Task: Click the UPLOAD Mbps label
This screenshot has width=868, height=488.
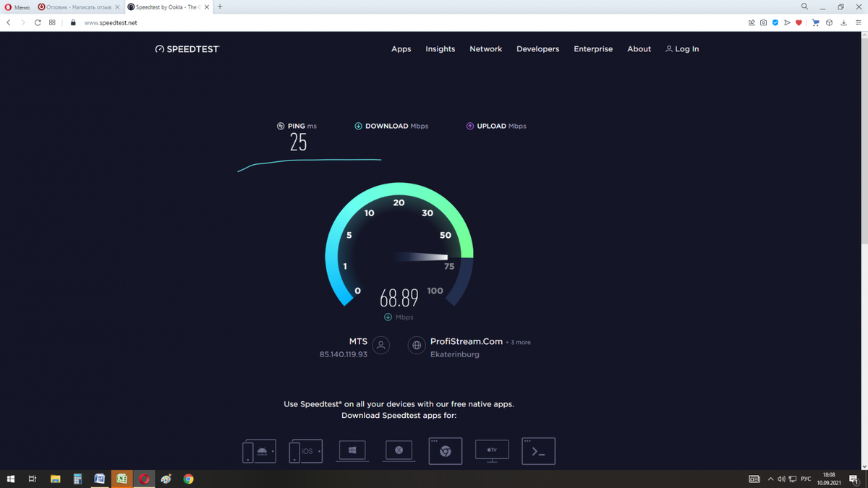Action: pyautogui.click(x=496, y=126)
